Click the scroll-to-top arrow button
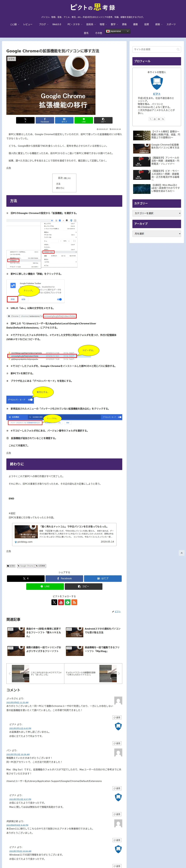 pyautogui.click(x=182, y=553)
